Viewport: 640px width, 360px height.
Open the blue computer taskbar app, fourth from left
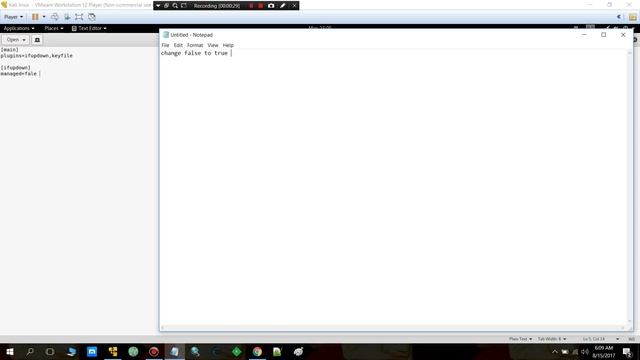[x=71, y=351]
